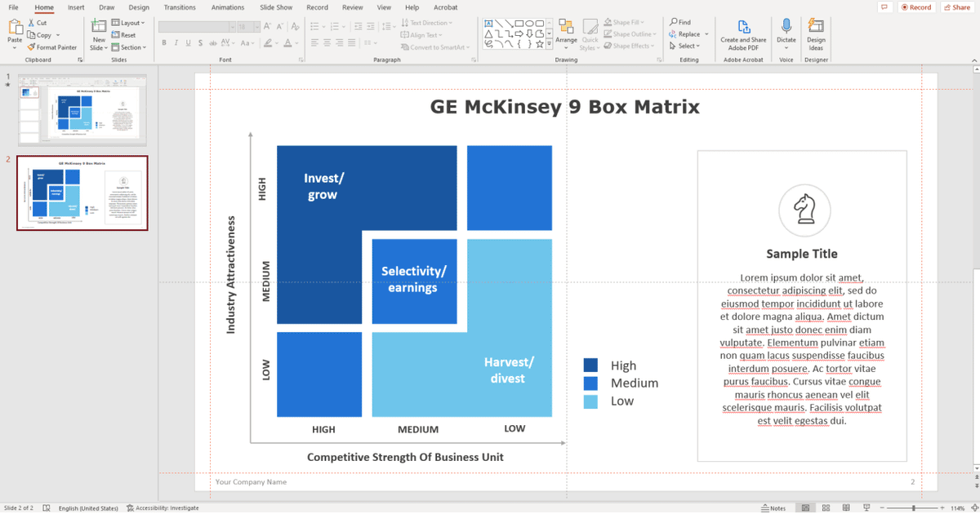980x514 pixels.
Task: Open the comments pane icon
Action: (x=884, y=7)
